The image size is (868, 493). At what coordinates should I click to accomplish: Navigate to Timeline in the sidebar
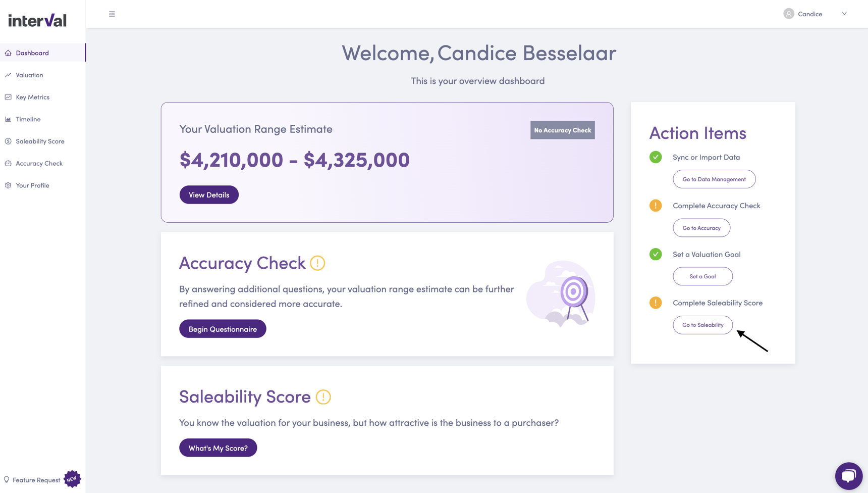click(x=8, y=119)
